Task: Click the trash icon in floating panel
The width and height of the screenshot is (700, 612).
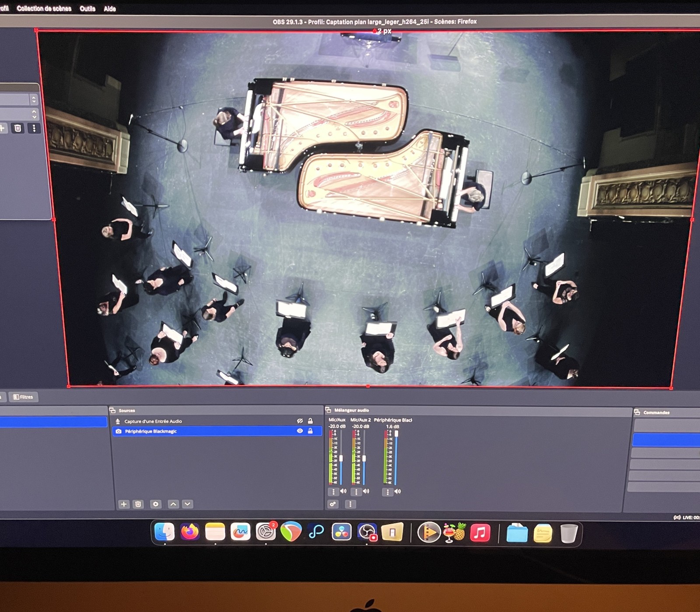Action: point(17,128)
